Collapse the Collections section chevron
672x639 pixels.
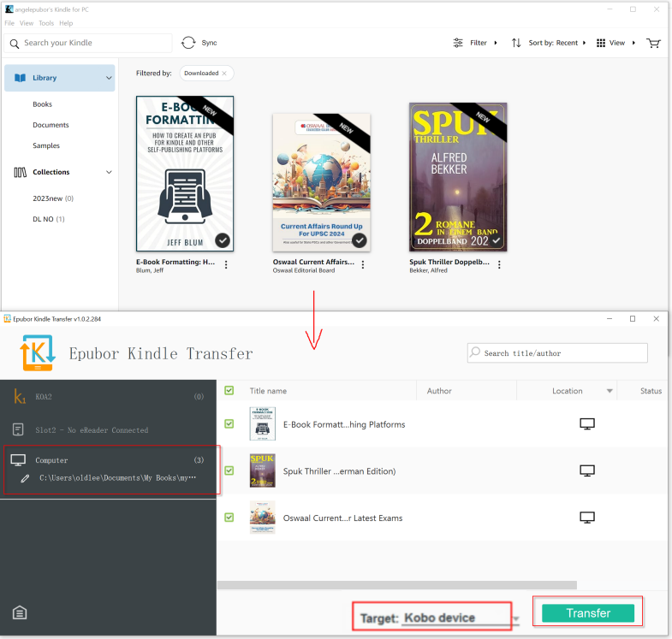point(109,172)
